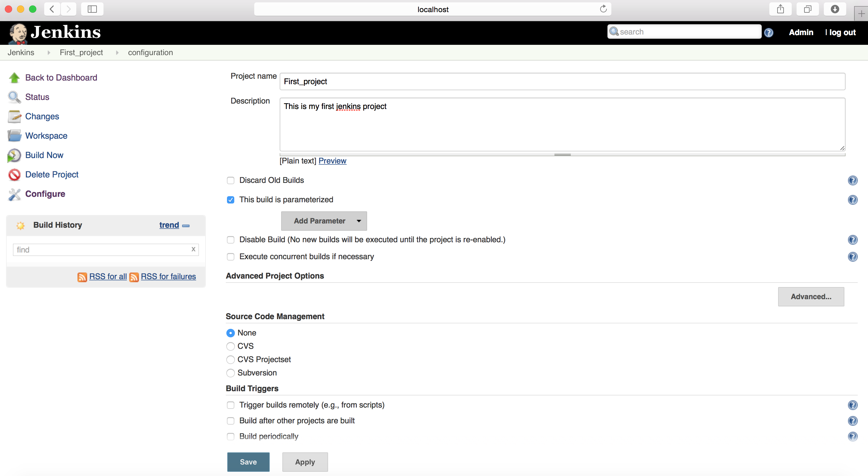Screen dimensions: 868x476
Task: Select None for source code management
Action: (x=231, y=333)
